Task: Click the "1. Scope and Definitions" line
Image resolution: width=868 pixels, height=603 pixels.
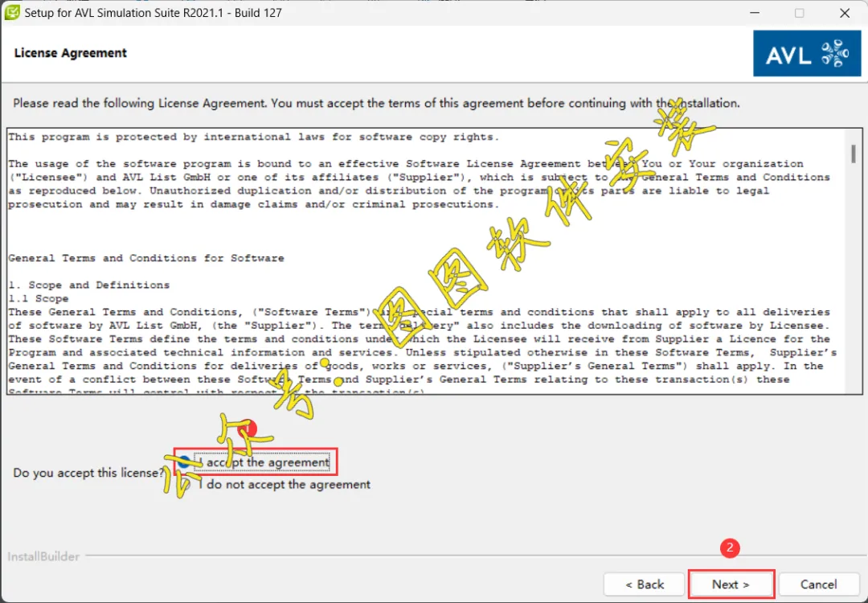Action: point(89,285)
